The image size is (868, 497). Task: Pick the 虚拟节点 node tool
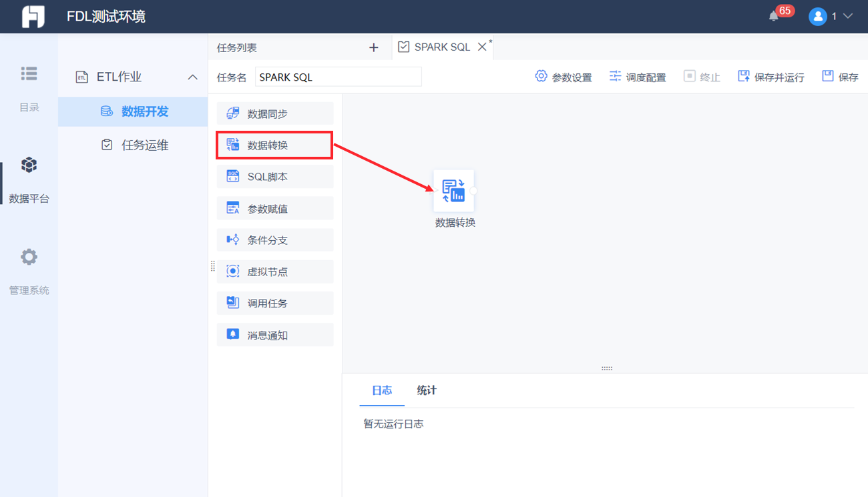pyautogui.click(x=274, y=271)
